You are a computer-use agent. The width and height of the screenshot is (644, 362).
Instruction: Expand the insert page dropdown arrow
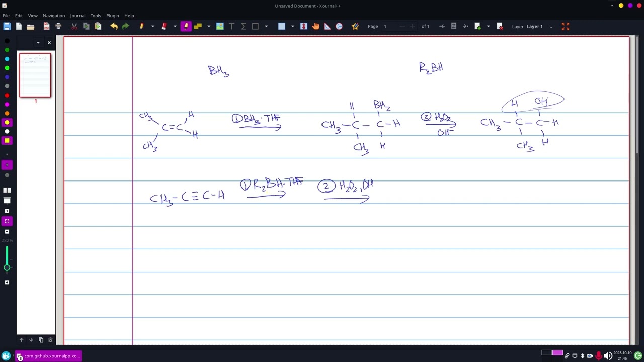click(488, 26)
